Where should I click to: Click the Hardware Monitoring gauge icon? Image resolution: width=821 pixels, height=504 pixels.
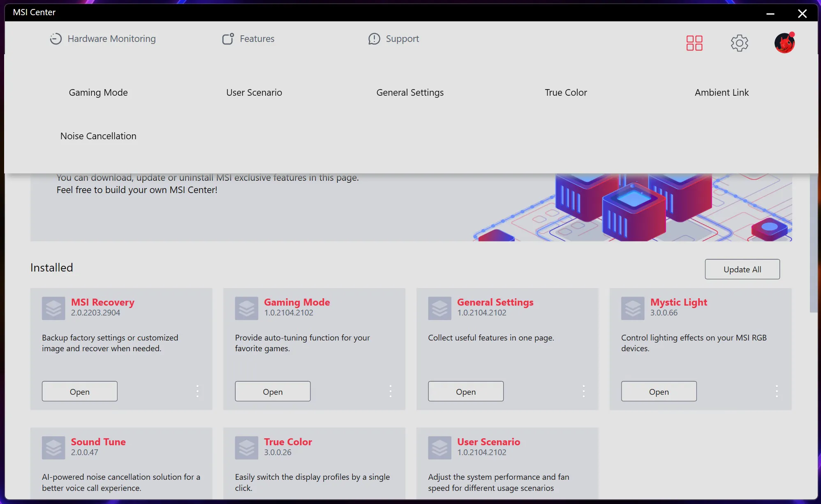pyautogui.click(x=56, y=39)
